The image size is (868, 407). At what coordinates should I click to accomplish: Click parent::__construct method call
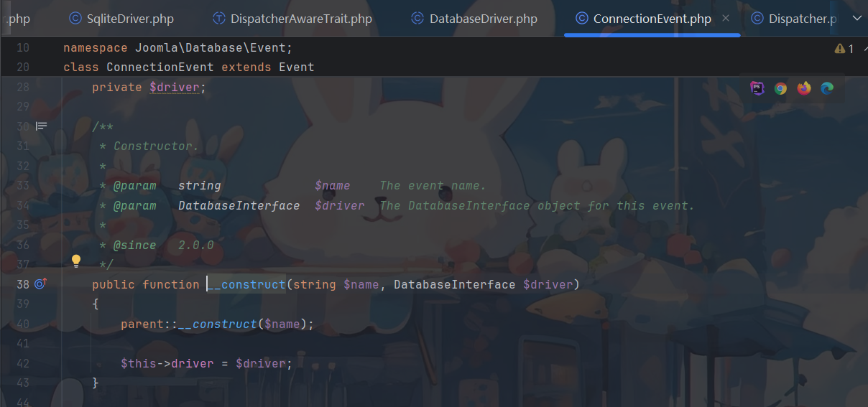point(221,324)
